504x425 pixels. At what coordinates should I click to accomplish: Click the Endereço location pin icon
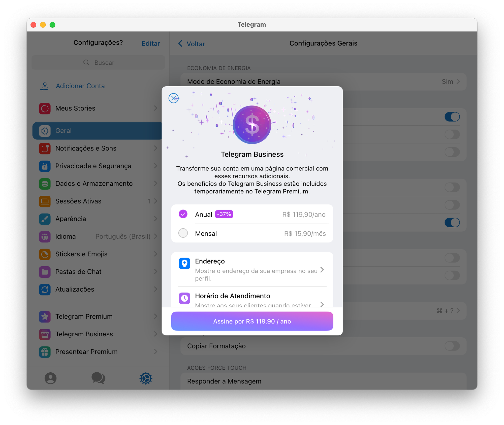(x=184, y=264)
